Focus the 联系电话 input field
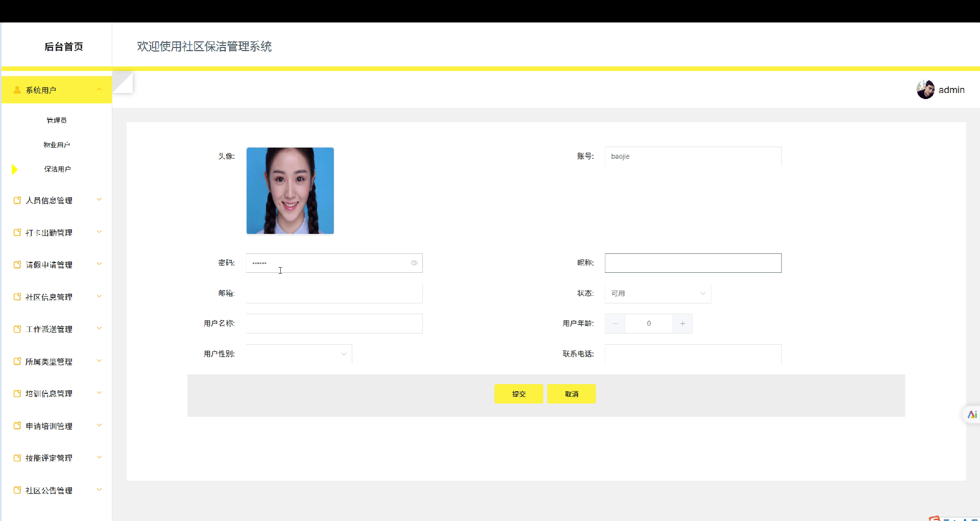The width and height of the screenshot is (980, 521). tap(693, 354)
